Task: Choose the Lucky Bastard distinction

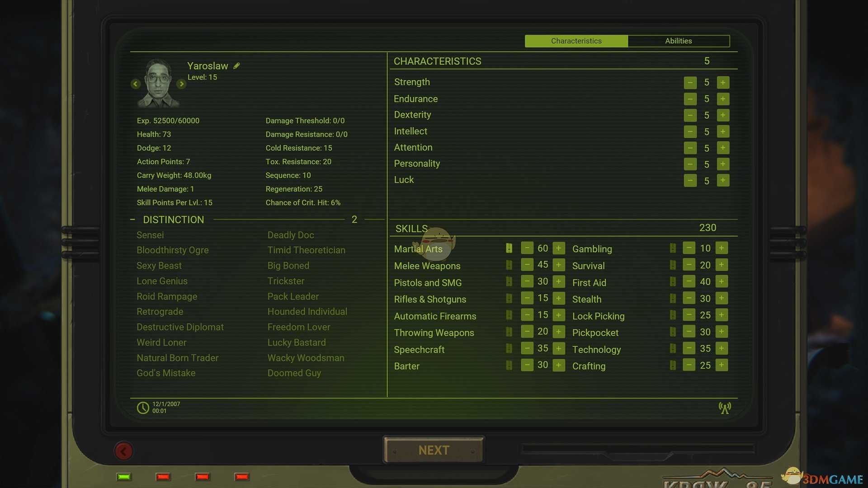Action: coord(296,343)
